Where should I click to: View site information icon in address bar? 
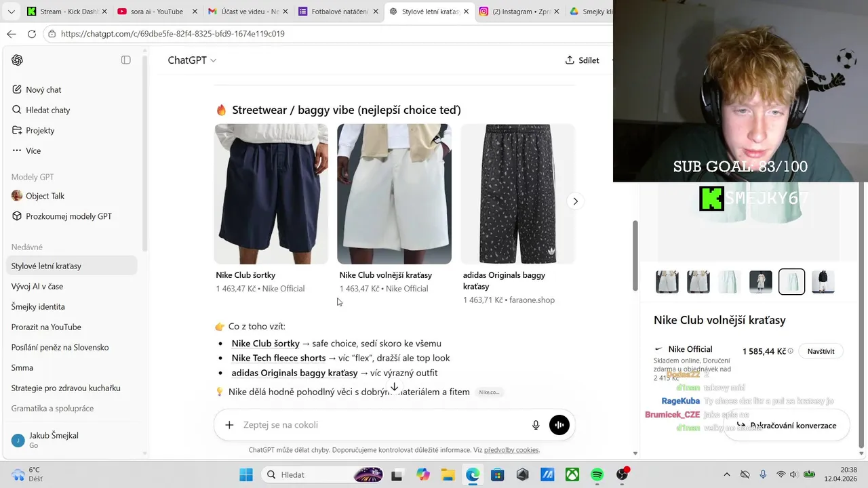point(52,34)
